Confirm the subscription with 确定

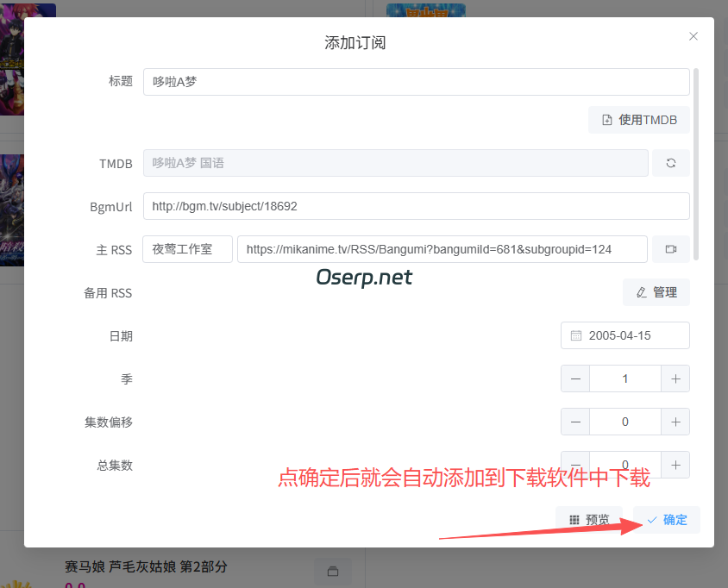coord(665,519)
